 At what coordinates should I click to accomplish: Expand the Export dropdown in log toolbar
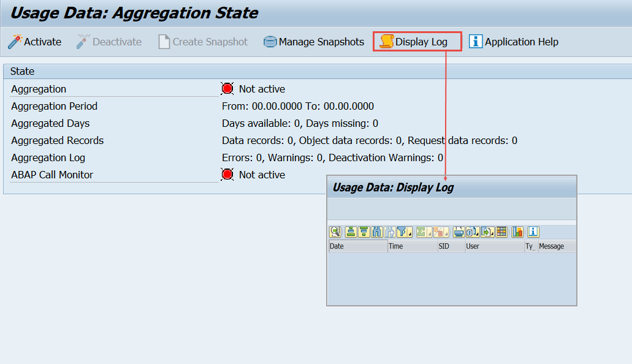click(487, 232)
